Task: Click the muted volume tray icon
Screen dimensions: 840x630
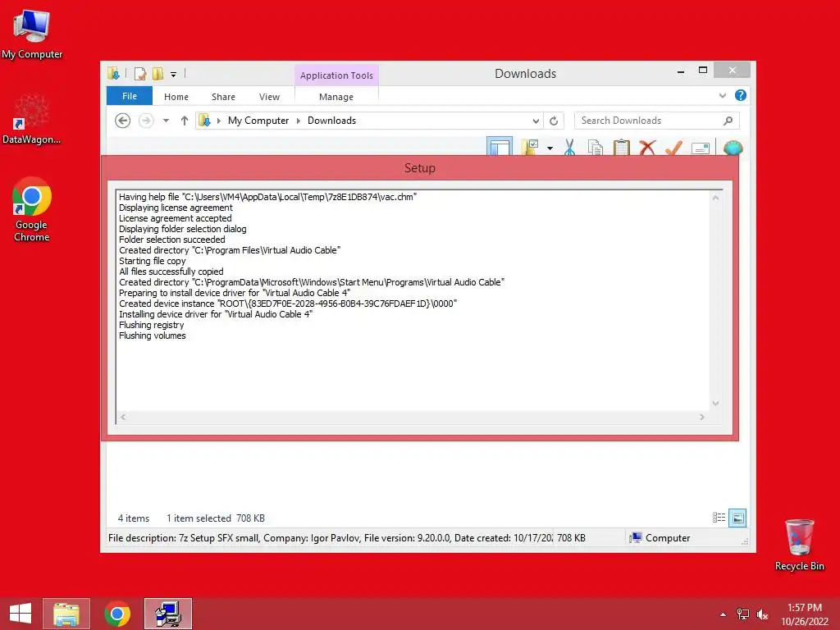Action: tap(762, 614)
